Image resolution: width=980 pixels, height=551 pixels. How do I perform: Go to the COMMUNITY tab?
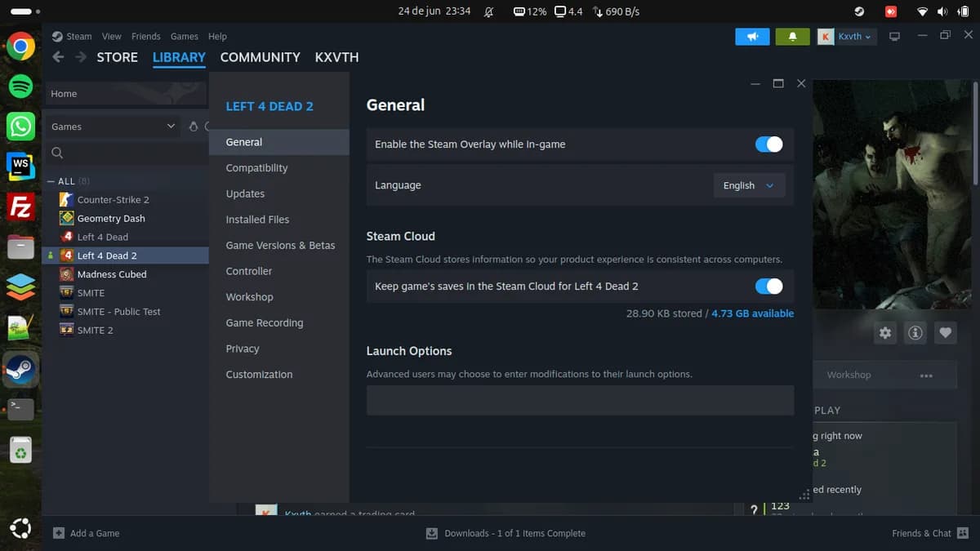[x=261, y=57]
